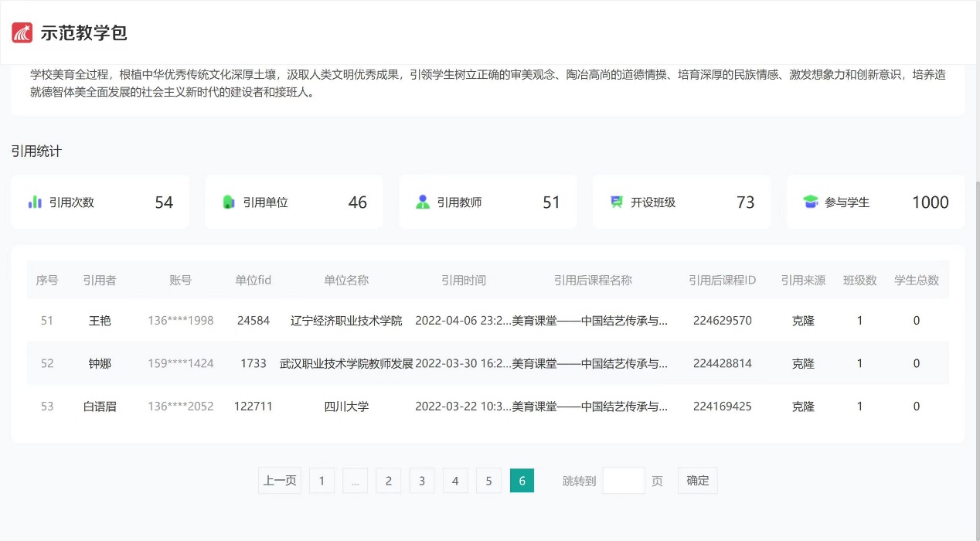Click the active page 6 button
Viewport: 980px width, 541px height.
(x=522, y=481)
